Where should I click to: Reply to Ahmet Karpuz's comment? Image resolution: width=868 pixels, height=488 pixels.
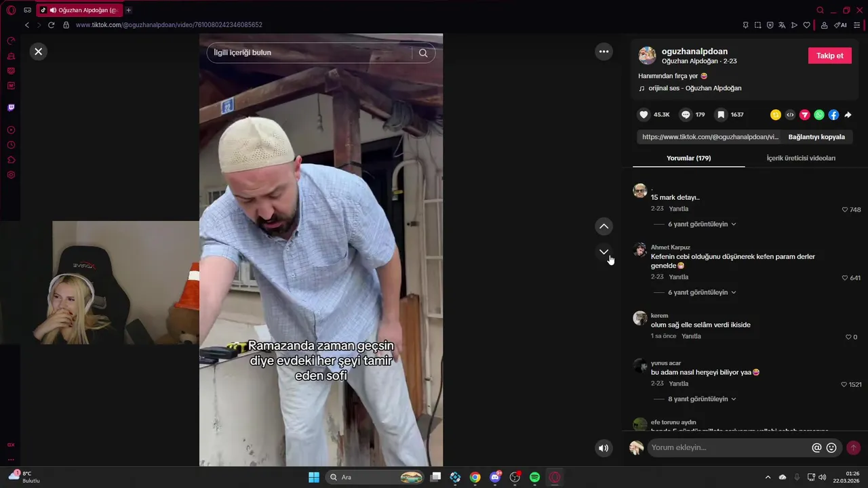(678, 277)
